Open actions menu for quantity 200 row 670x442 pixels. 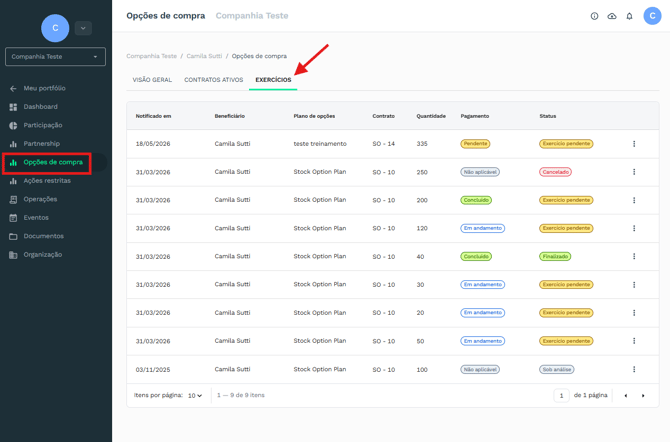[x=634, y=200]
